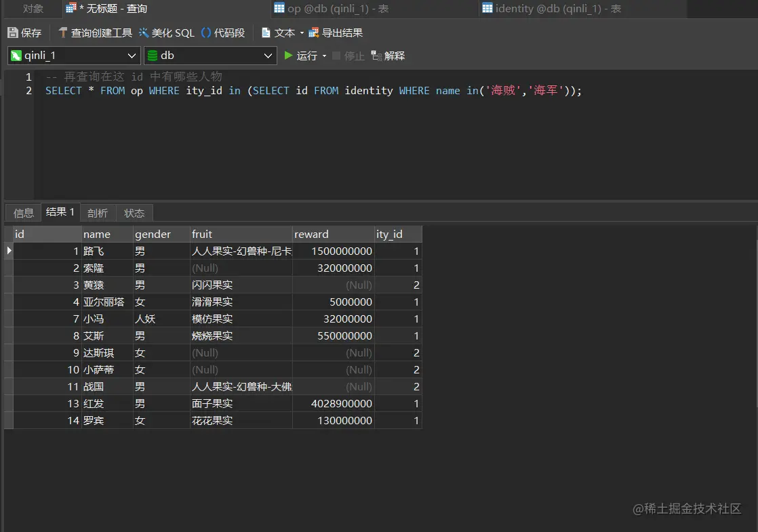Select the cell containing 索隆

point(107,268)
